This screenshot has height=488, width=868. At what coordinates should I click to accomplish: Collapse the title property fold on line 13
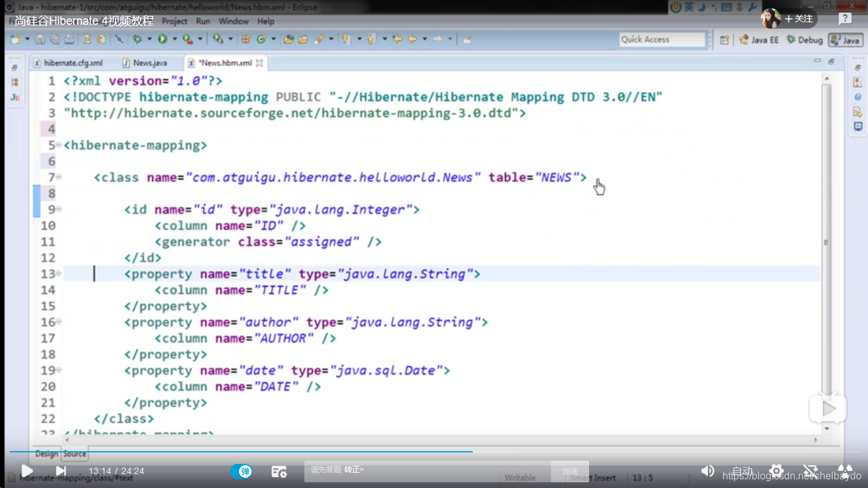[58, 274]
